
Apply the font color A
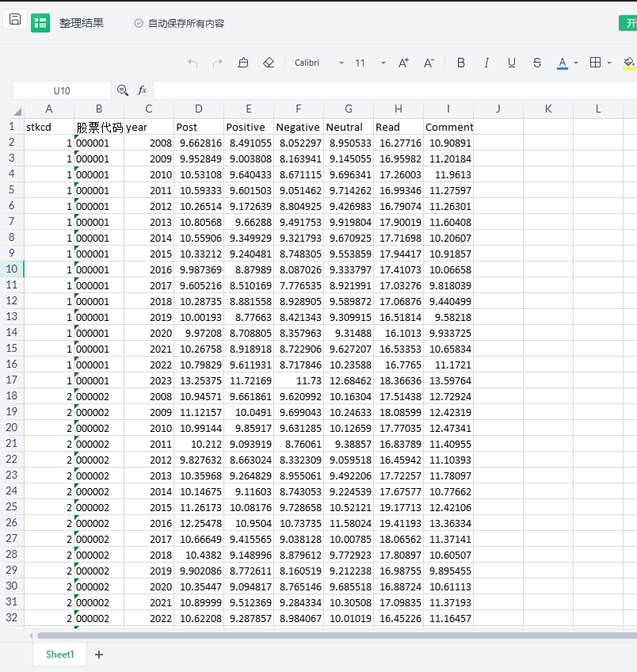pyautogui.click(x=563, y=63)
